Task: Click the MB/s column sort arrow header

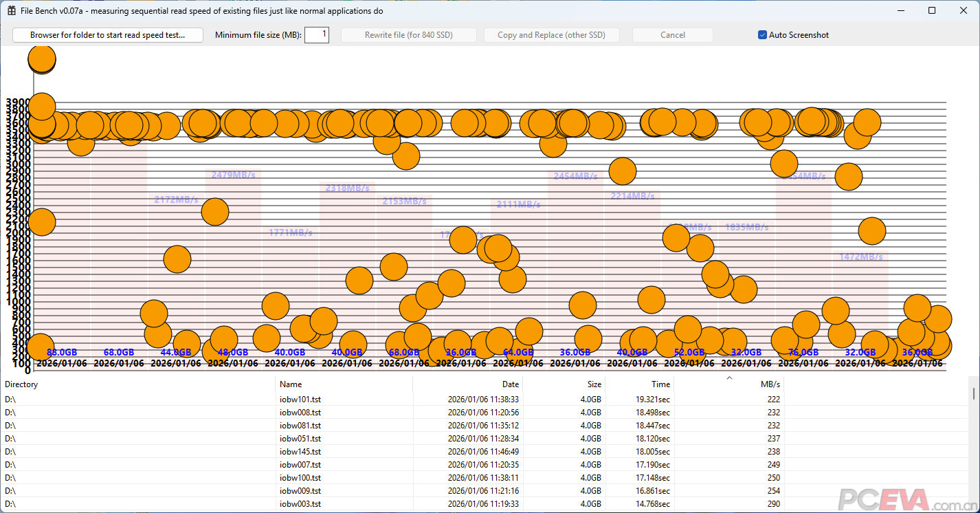Action: [x=729, y=384]
